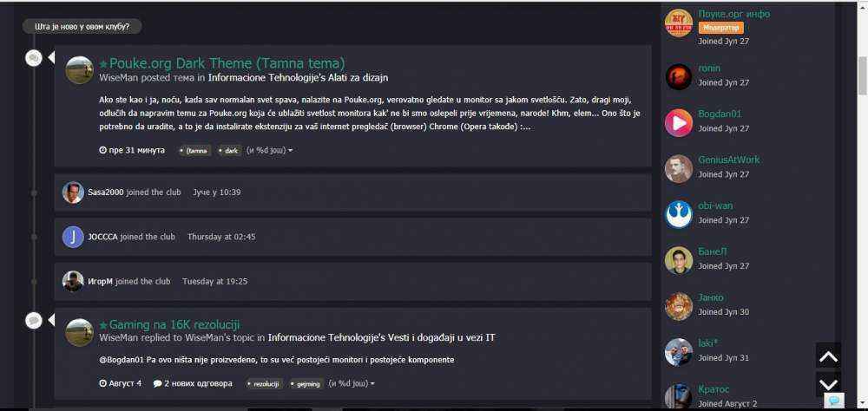
Task: Click 'пре 31 минута' timestamp
Action: tap(137, 150)
